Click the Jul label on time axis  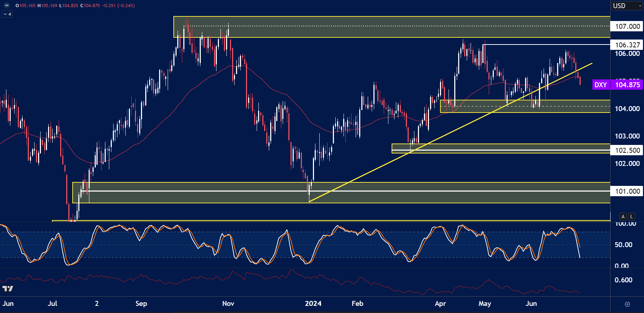coord(52,303)
